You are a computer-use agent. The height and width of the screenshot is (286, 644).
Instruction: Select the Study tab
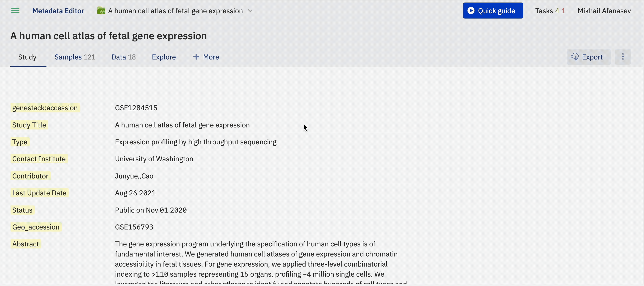pyautogui.click(x=27, y=57)
